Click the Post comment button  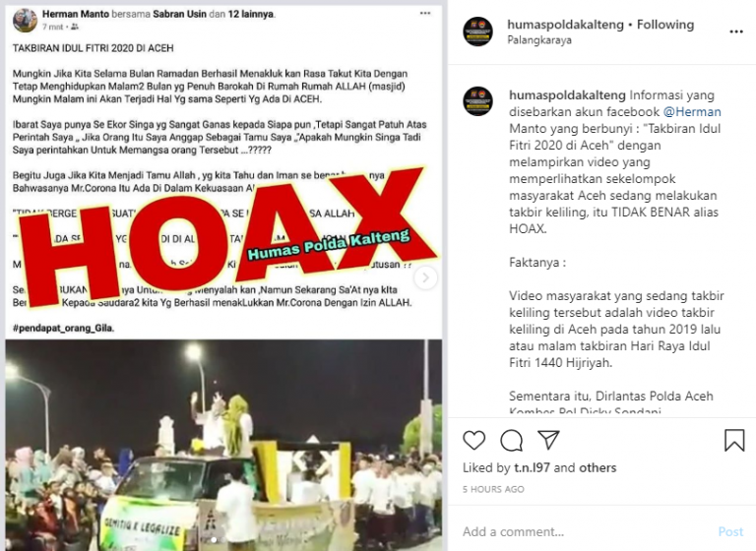click(731, 531)
